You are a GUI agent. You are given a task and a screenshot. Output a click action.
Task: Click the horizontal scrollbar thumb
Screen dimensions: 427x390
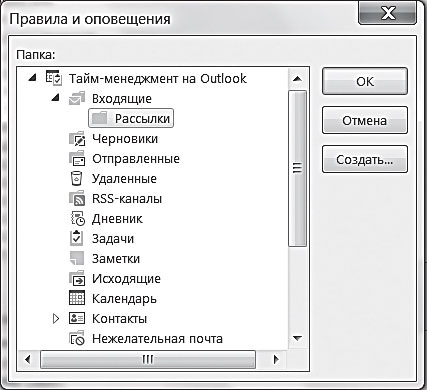click(x=148, y=359)
